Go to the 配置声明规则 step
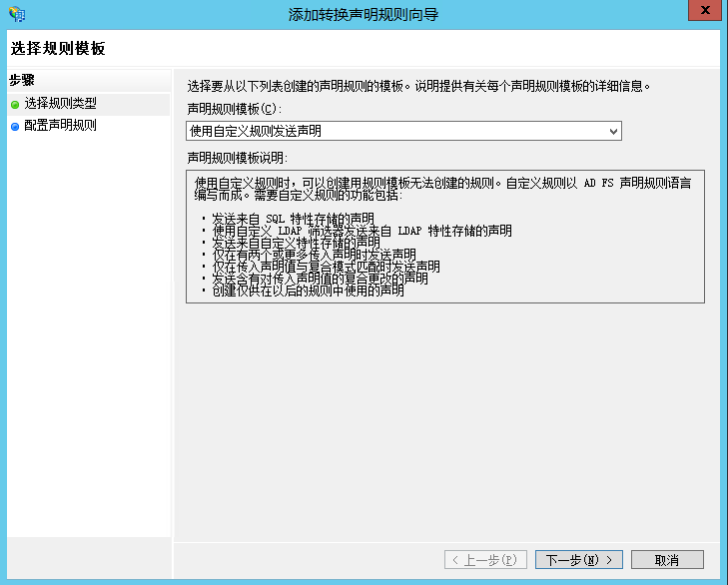 [x=60, y=126]
